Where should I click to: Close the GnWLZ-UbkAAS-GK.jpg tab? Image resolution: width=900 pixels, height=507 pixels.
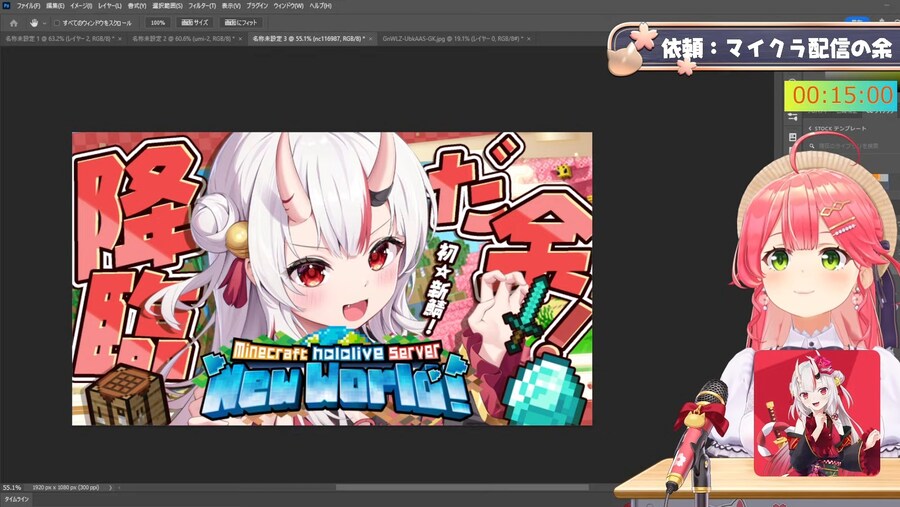click(x=529, y=39)
